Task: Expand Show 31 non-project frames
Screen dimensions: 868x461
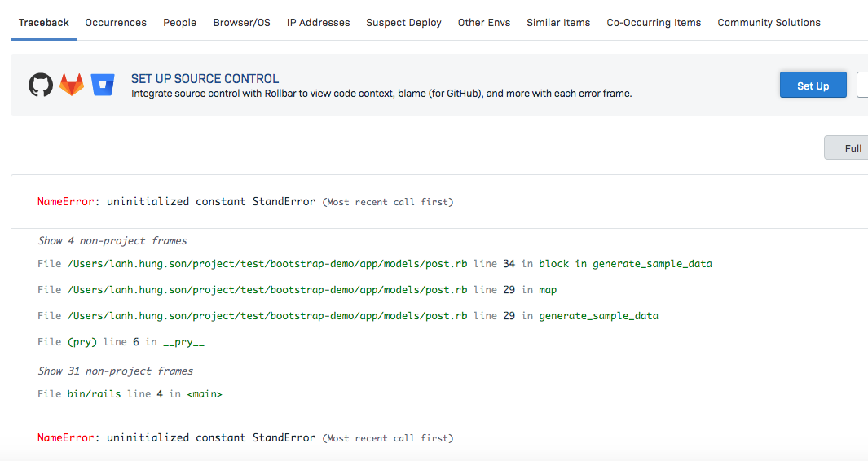Action: tap(116, 371)
